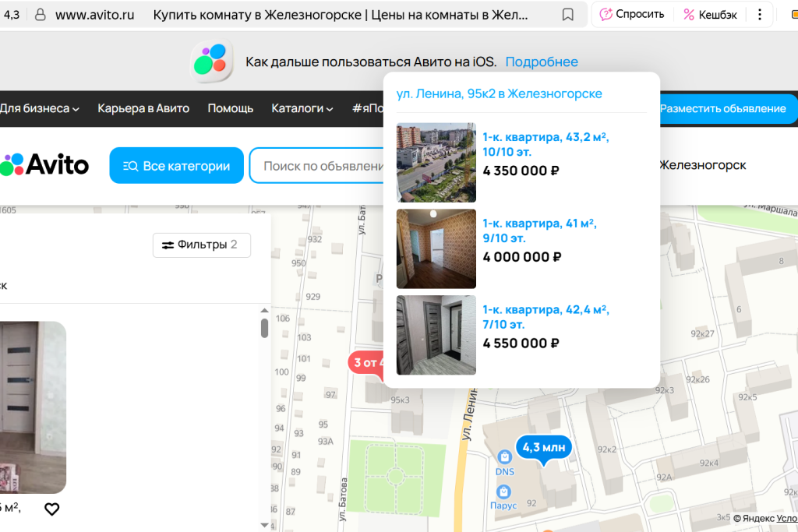Click the 4,3 млн price marker on the map
Viewport: 798px width, 532px height.
(543, 448)
